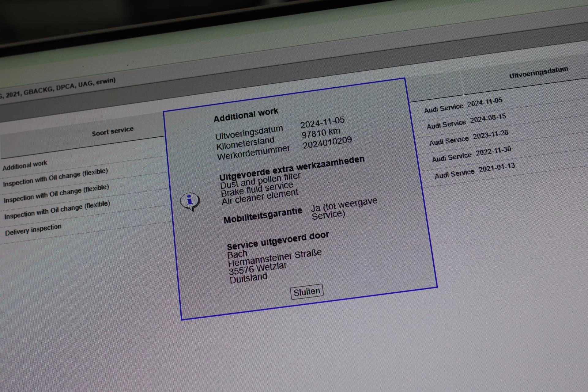Click the work order number 2024010209

(x=327, y=143)
